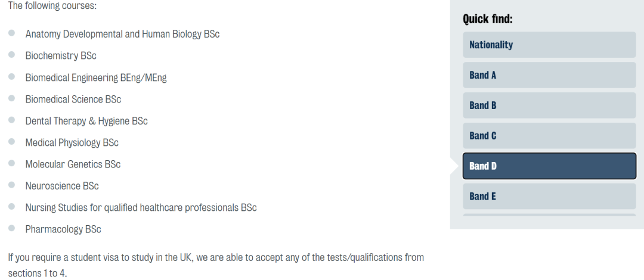Select the Biochemistry BSc list entry
Image resolution: width=644 pixels, height=280 pixels.
coord(61,55)
